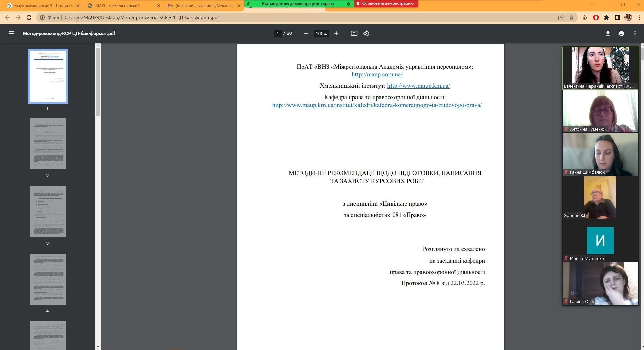This screenshot has width=644, height=350.
Task: Select Галина Оліх's video tile
Action: (x=600, y=283)
